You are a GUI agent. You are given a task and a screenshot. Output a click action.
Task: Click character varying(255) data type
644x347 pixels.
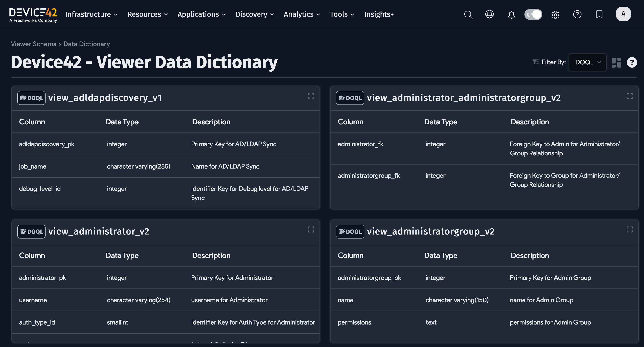[138, 166]
